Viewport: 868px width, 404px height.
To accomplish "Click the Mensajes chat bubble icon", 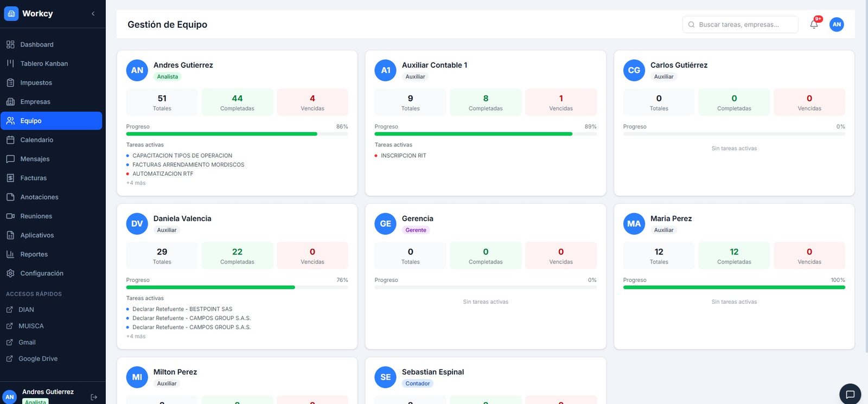I will pyautogui.click(x=10, y=159).
